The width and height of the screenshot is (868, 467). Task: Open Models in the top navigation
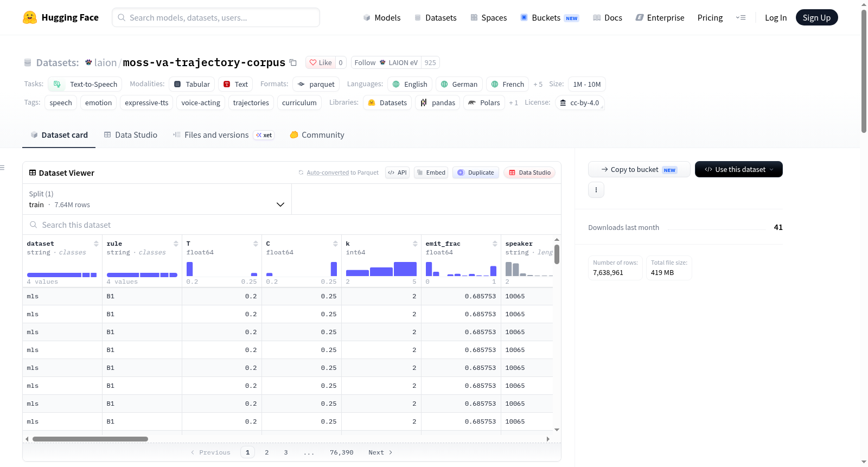382,17
